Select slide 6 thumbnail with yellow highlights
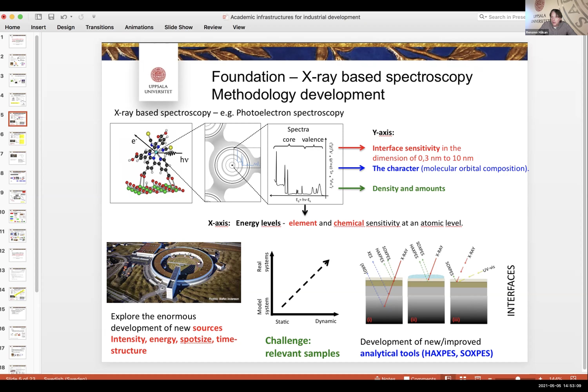The image size is (588, 392). [17, 139]
